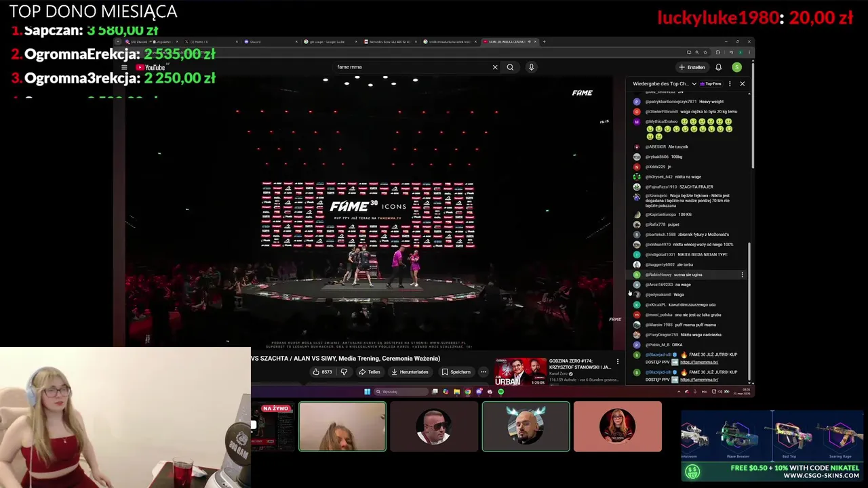
Task: Select the red-haired woman avatar tile
Action: [x=617, y=426]
